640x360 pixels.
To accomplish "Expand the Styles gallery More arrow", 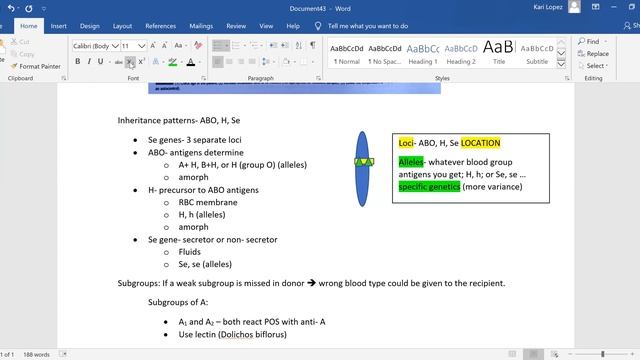I will pyautogui.click(x=561, y=64).
